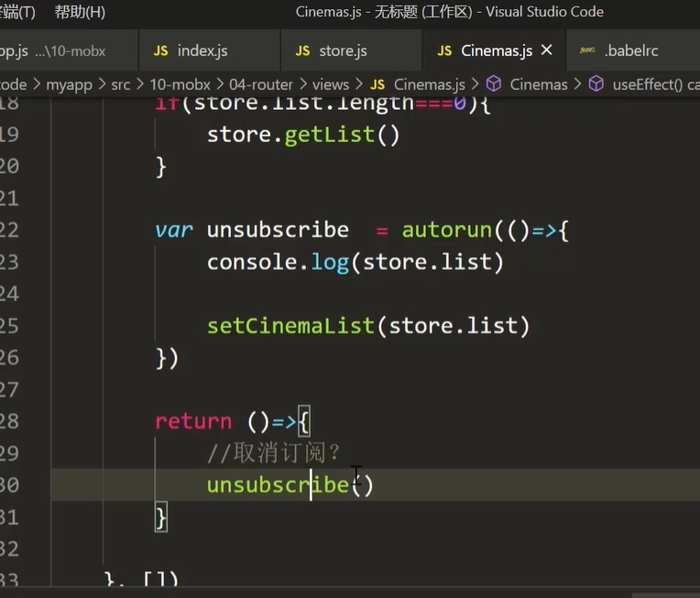Open the 终端(T) Terminal menu
Image resolution: width=700 pixels, height=598 pixels.
point(16,12)
